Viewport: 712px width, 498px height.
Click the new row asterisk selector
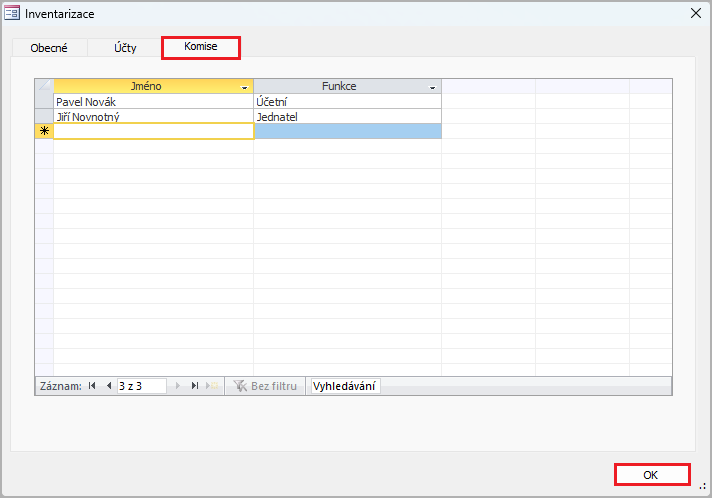44,131
